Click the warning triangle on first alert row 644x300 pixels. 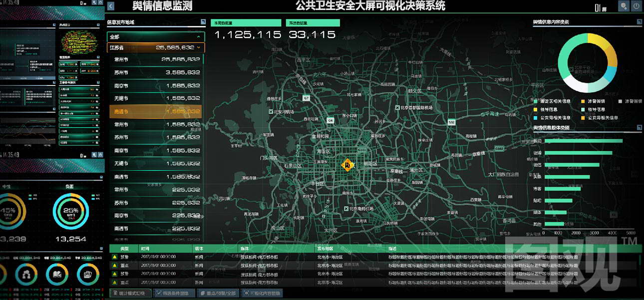coord(115,256)
